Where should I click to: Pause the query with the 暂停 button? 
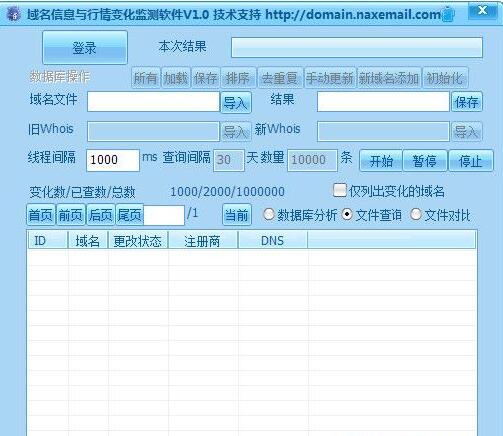point(424,161)
